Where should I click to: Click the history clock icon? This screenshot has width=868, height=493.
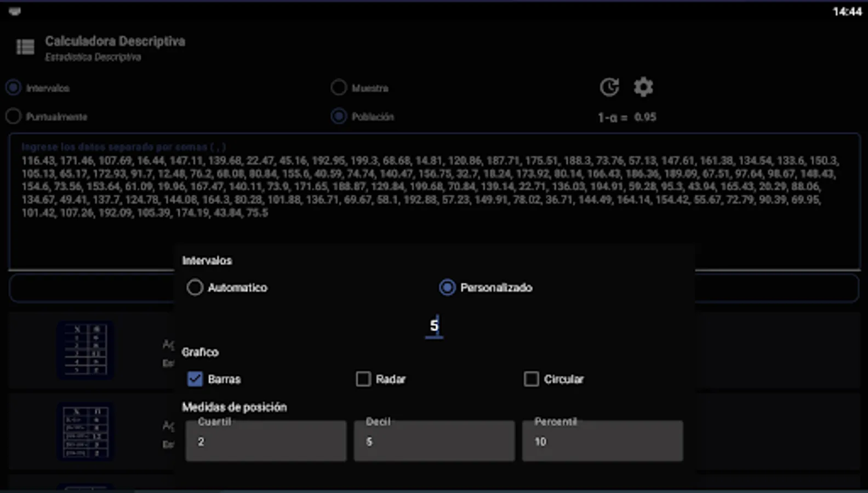[x=609, y=87]
